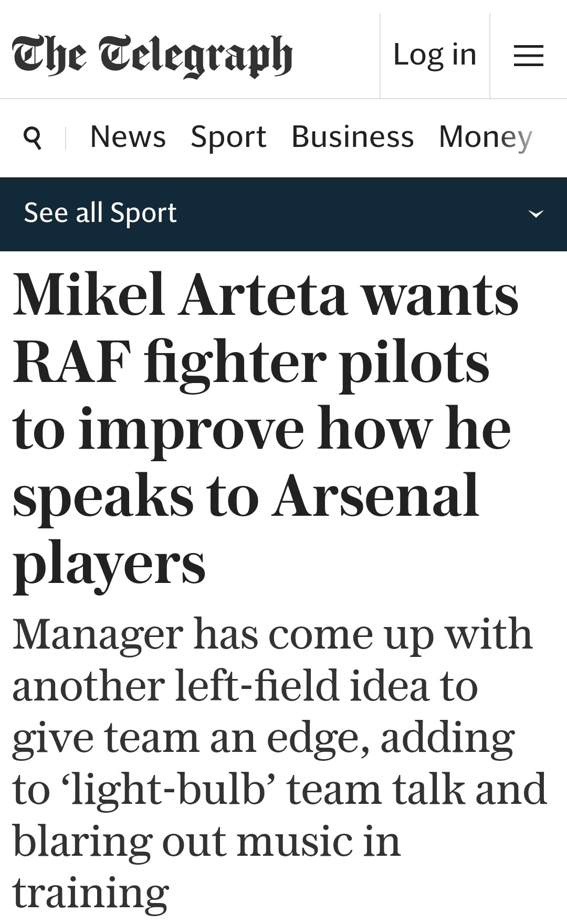
Task: Switch to the Money section
Action: 485,137
